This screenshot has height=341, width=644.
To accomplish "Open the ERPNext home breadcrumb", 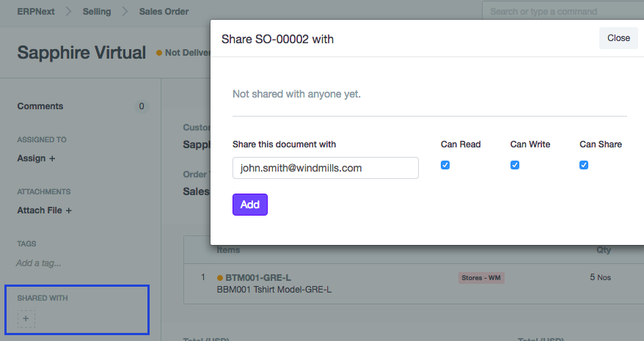I will point(35,12).
